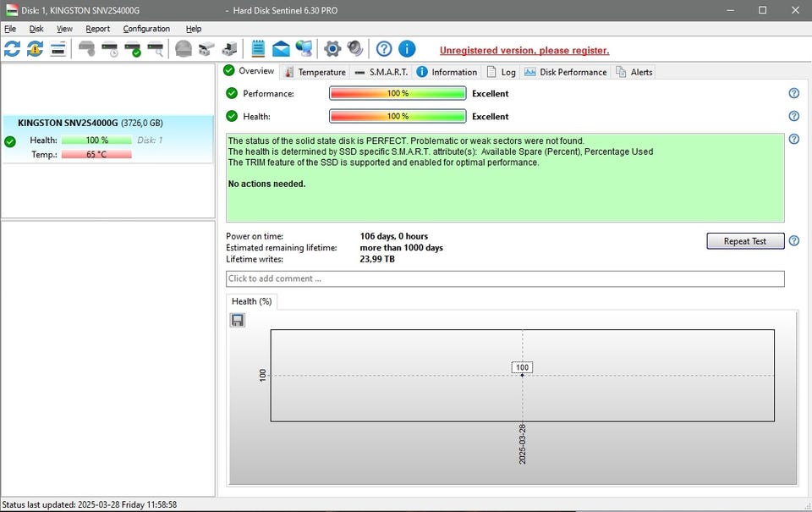This screenshot has width=812, height=512.
Task: Switch to the Information tab
Action: point(447,72)
